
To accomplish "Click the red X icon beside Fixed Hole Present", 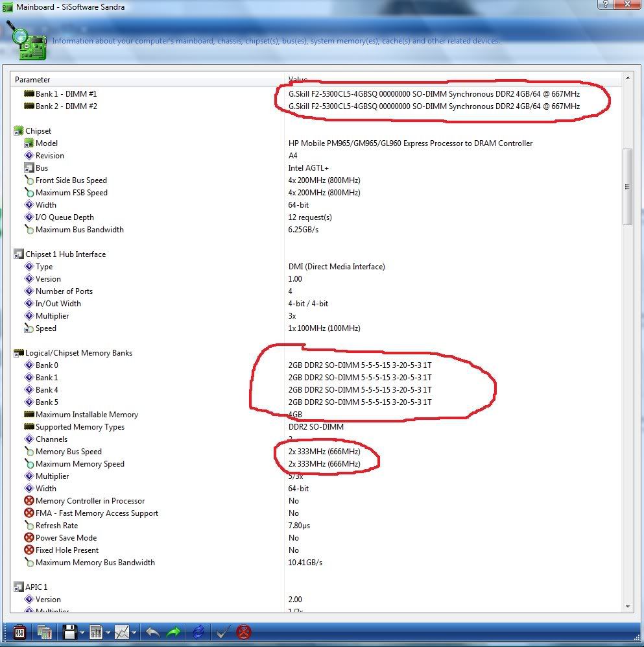I will point(29,550).
